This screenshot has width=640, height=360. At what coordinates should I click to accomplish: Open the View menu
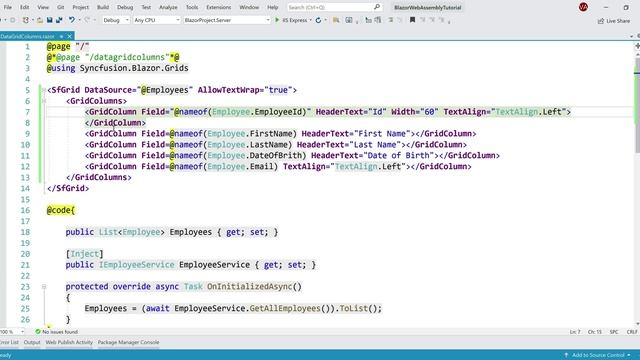coord(43,7)
